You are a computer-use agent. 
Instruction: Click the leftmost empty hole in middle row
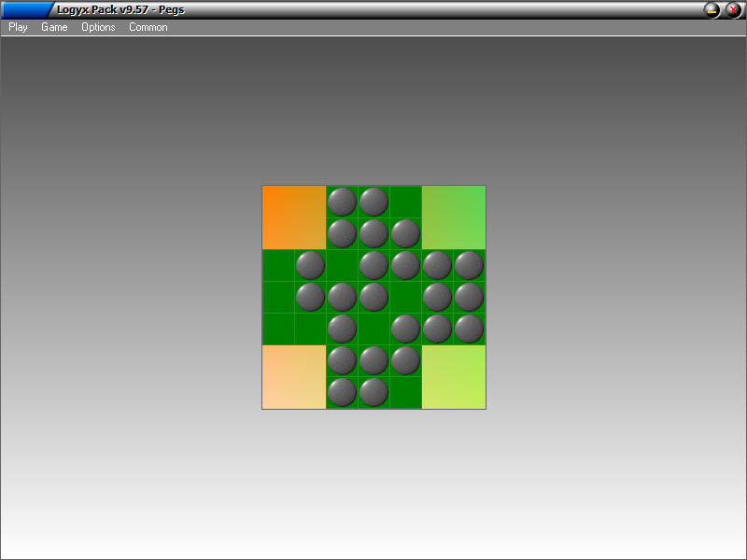pyautogui.click(x=278, y=297)
